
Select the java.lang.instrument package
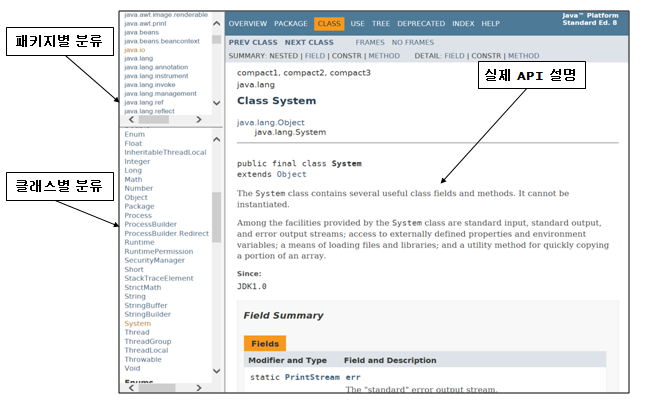click(x=156, y=76)
